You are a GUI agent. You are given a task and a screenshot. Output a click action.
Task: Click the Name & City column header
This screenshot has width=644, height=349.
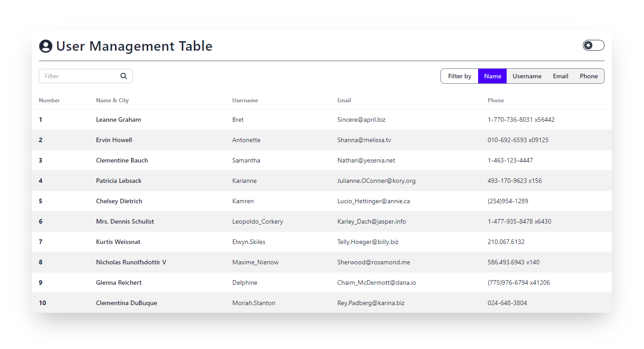point(112,100)
